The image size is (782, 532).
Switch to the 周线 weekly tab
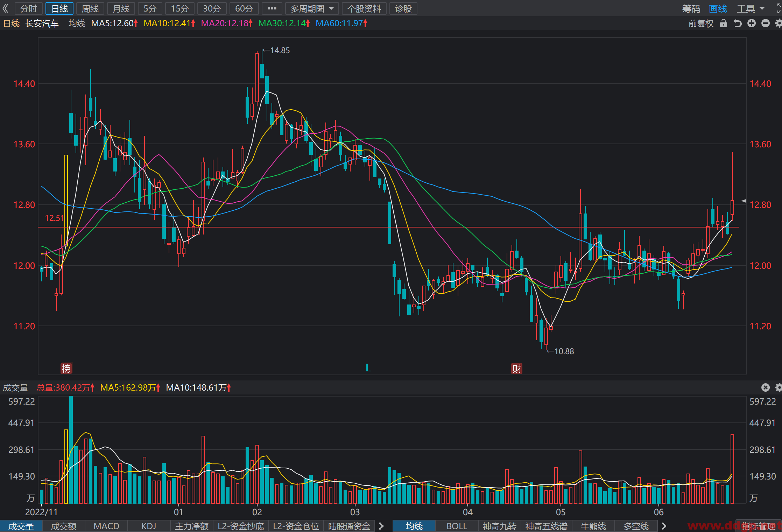90,8
